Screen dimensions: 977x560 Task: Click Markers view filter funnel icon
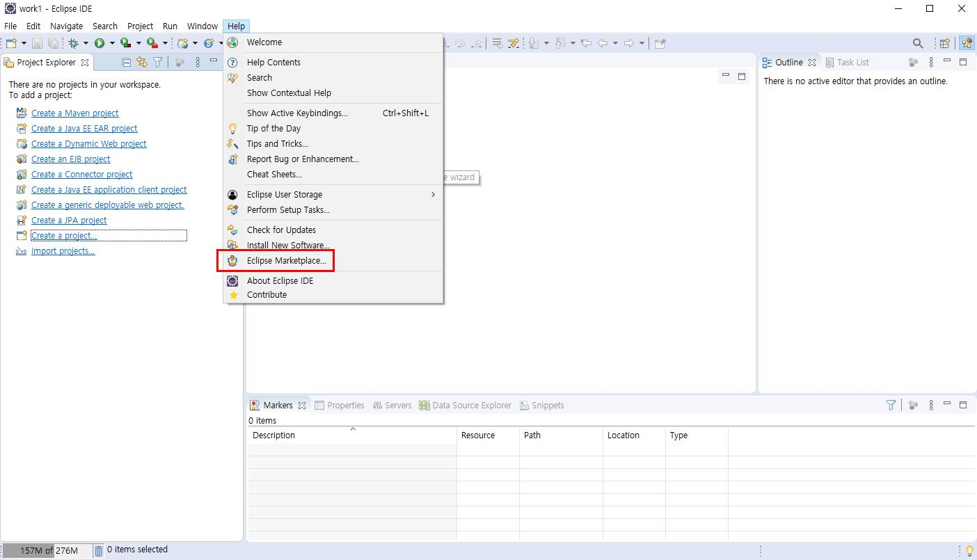pos(891,405)
